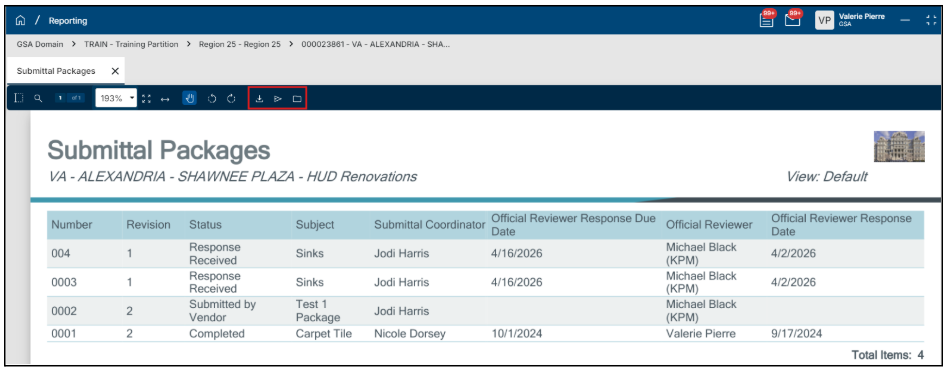This screenshot has width=948, height=370.
Task: Click the 10/1/2024 due date
Action: pyautogui.click(x=516, y=334)
